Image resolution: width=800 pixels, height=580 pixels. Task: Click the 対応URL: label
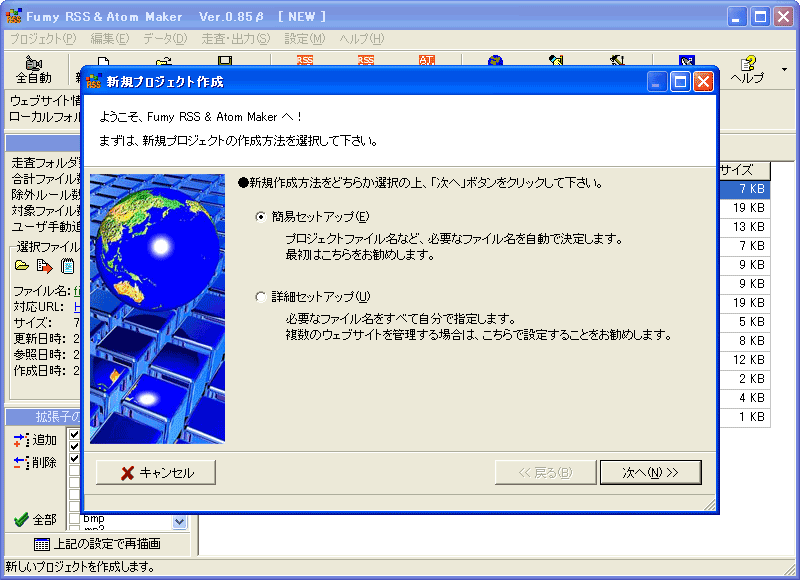click(39, 307)
